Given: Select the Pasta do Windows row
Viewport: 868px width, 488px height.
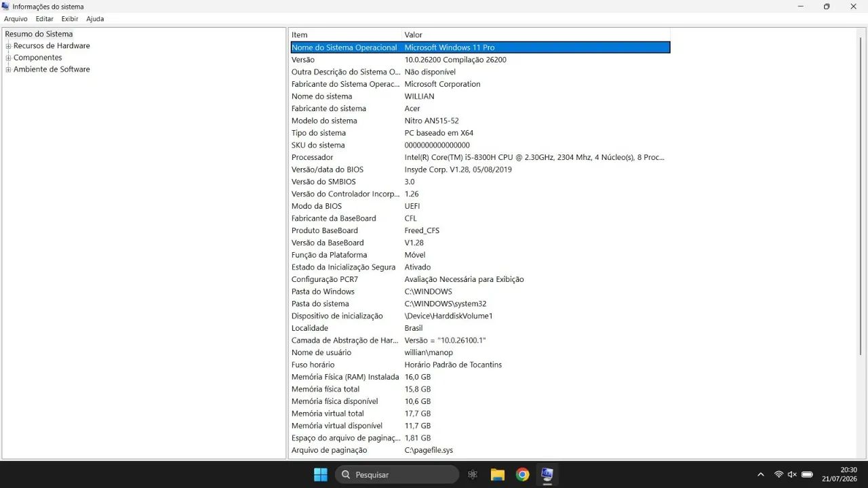Looking at the screenshot, I should tap(480, 291).
